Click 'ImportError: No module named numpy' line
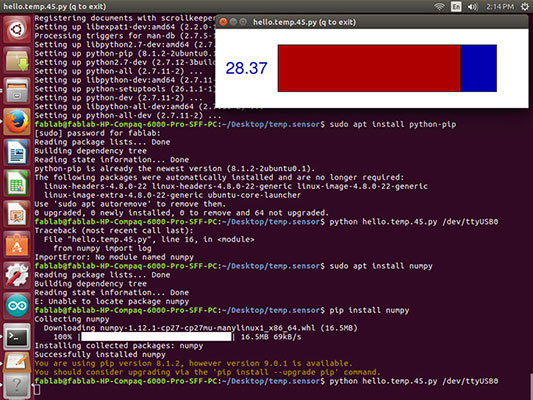 pyautogui.click(x=114, y=257)
